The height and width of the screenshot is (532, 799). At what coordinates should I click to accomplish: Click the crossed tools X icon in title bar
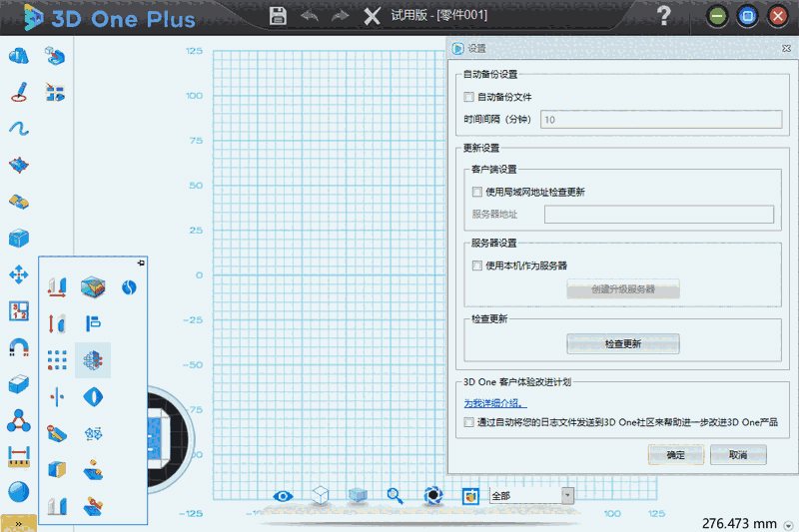pyautogui.click(x=372, y=16)
